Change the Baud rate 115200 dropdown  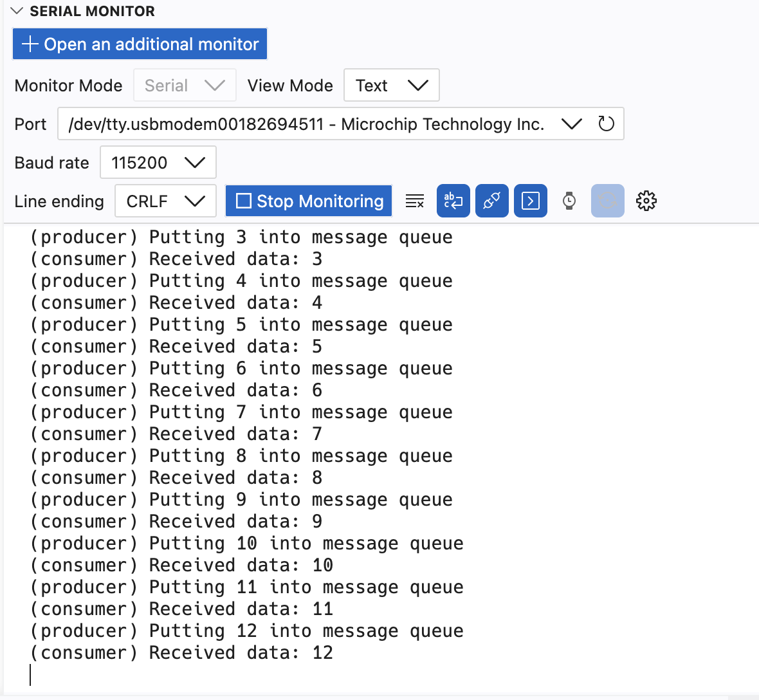tap(158, 163)
